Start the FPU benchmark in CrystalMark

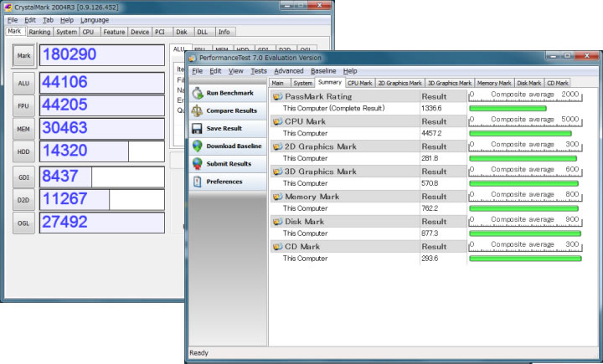(x=23, y=105)
